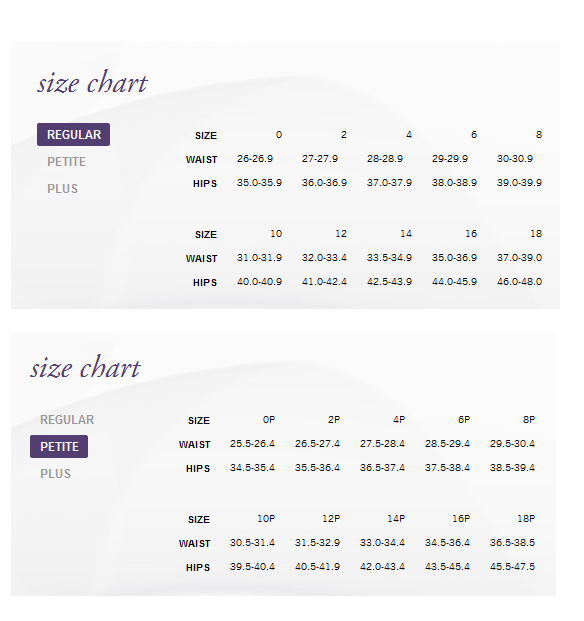
Task: Select the grayed-out REGULAR tab
Action: 67,420
